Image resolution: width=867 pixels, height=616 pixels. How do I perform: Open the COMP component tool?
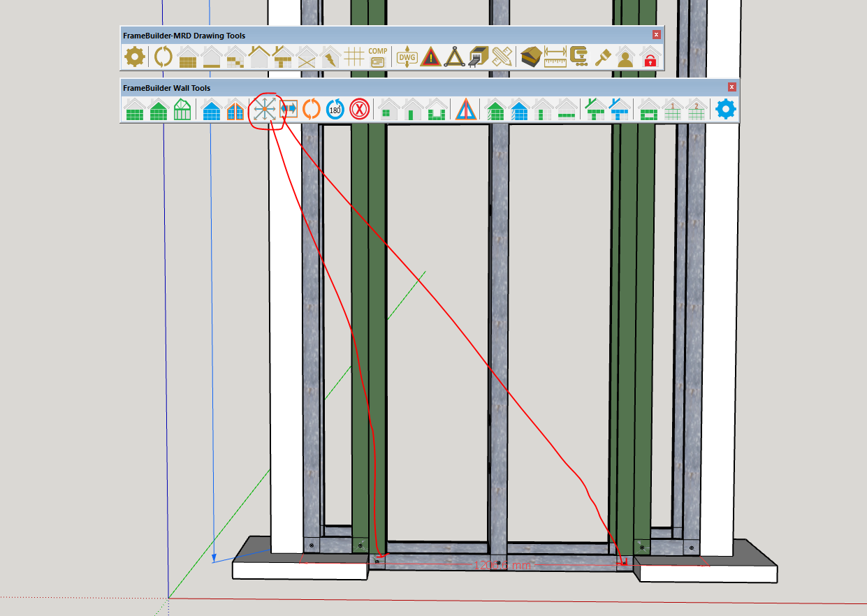pos(378,57)
